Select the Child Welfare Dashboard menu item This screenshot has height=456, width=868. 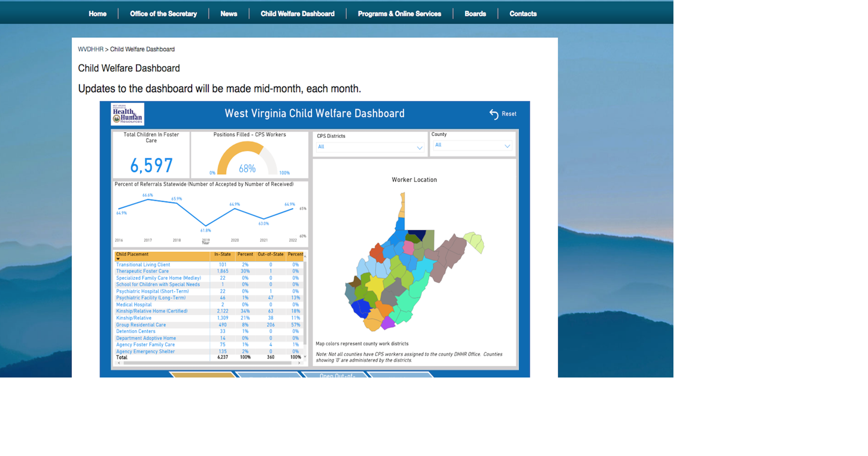pos(298,13)
